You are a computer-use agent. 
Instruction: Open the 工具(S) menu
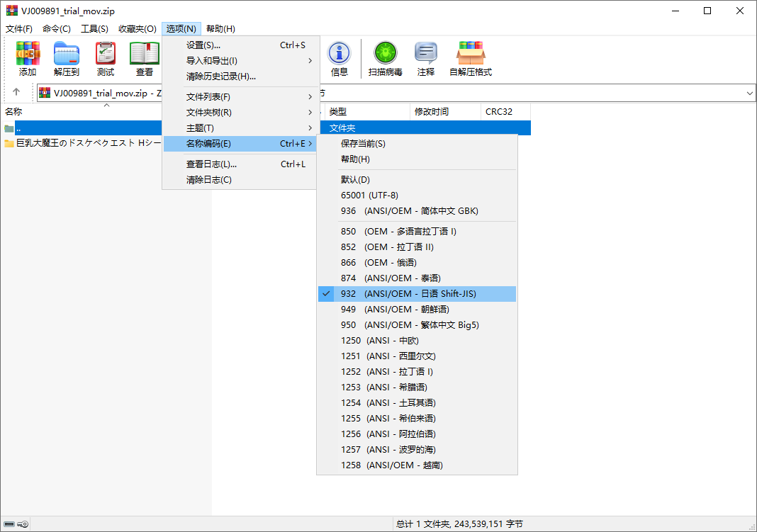point(94,29)
